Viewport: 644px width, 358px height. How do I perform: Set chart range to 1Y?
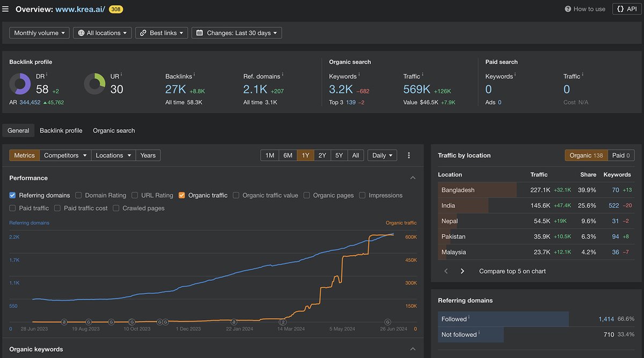pos(305,155)
